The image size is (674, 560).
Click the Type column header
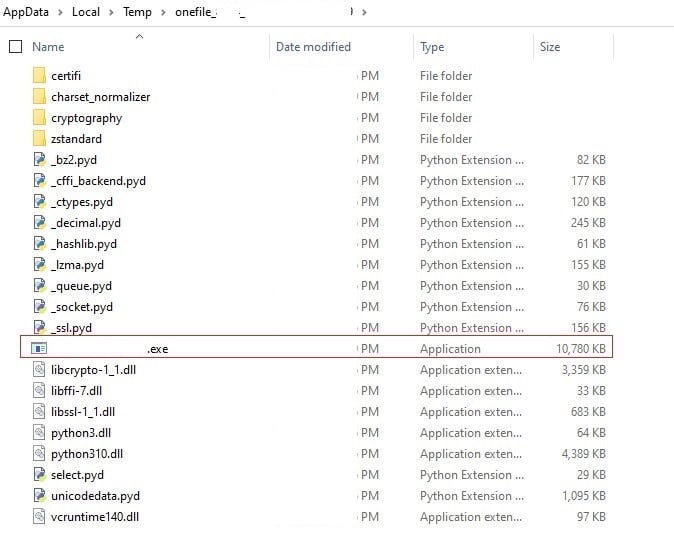[433, 47]
